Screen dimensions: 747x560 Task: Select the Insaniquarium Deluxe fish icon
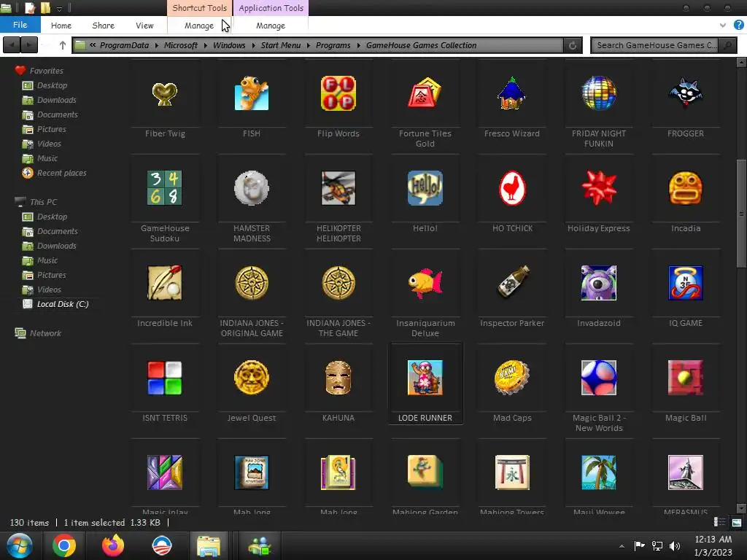tap(425, 283)
